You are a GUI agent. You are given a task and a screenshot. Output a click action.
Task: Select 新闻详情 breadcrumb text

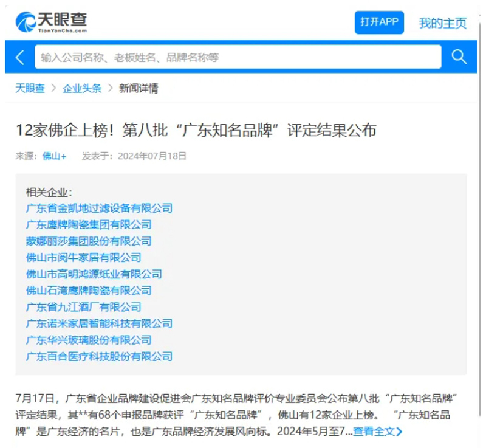[139, 88]
